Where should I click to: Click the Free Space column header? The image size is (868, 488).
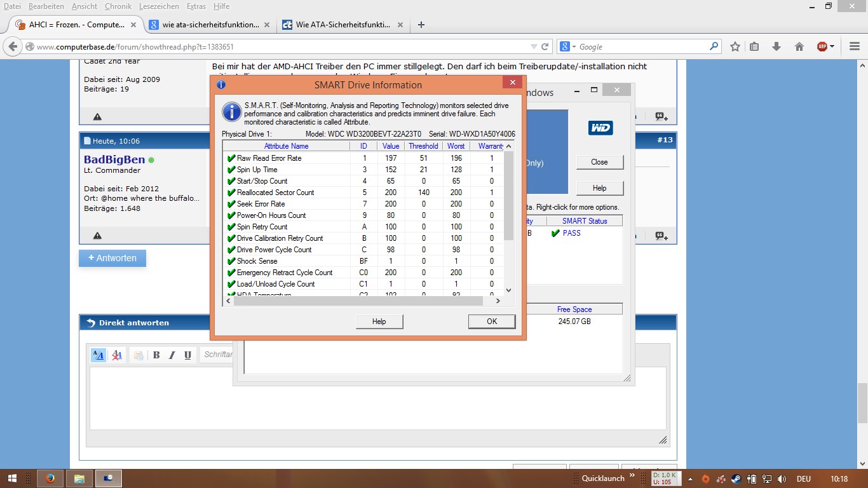(x=574, y=309)
